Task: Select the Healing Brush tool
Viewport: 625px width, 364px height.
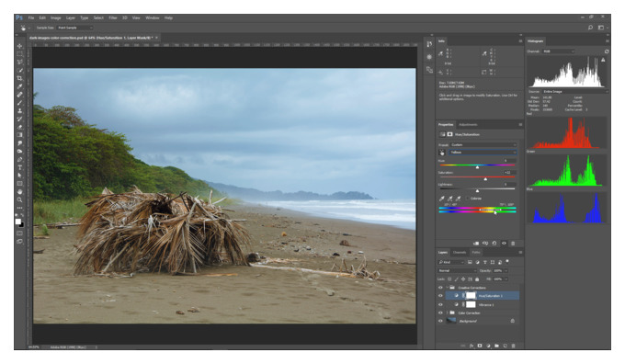Action: (19, 95)
